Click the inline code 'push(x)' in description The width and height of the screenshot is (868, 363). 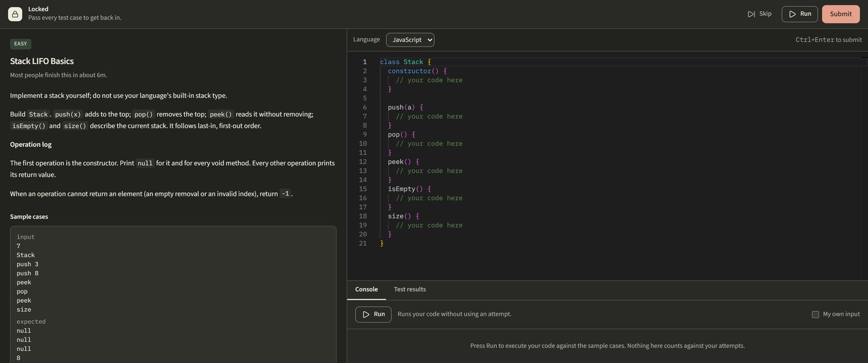click(68, 114)
